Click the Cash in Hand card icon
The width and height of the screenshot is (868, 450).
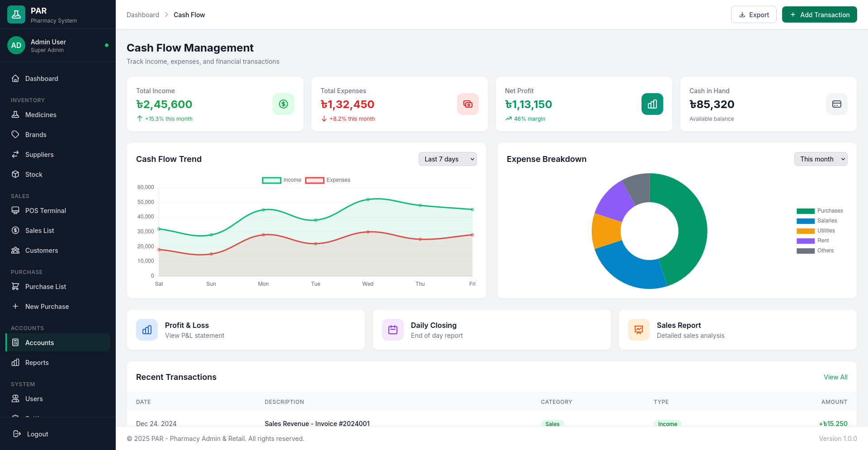[836, 104]
